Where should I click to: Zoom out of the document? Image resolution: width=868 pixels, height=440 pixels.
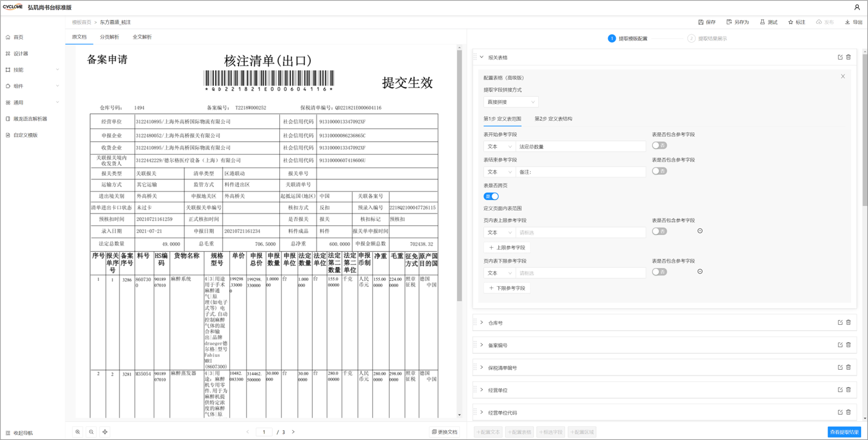pyautogui.click(x=91, y=432)
